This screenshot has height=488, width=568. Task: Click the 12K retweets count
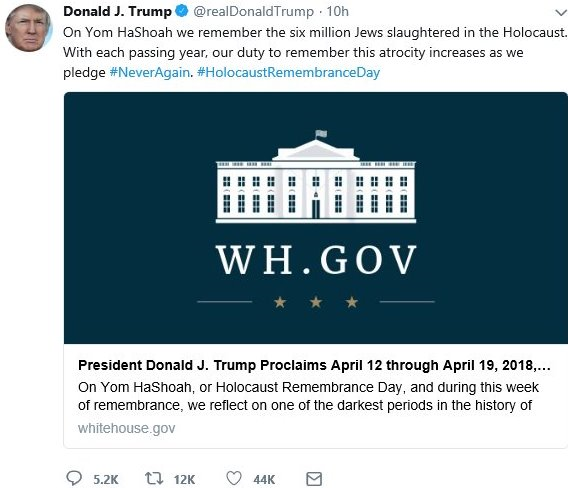pyautogui.click(x=184, y=480)
